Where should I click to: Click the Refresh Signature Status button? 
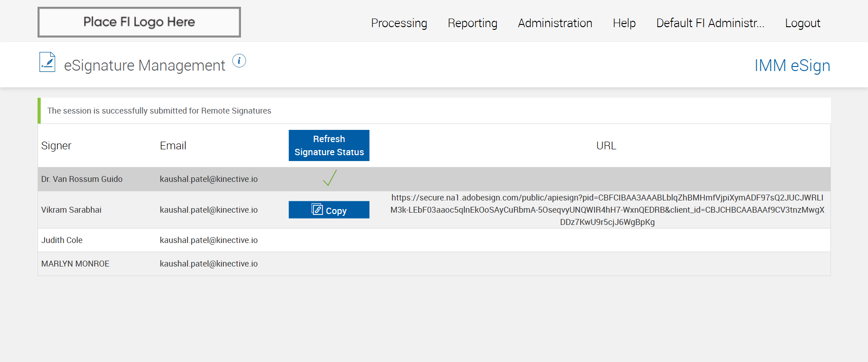click(329, 145)
